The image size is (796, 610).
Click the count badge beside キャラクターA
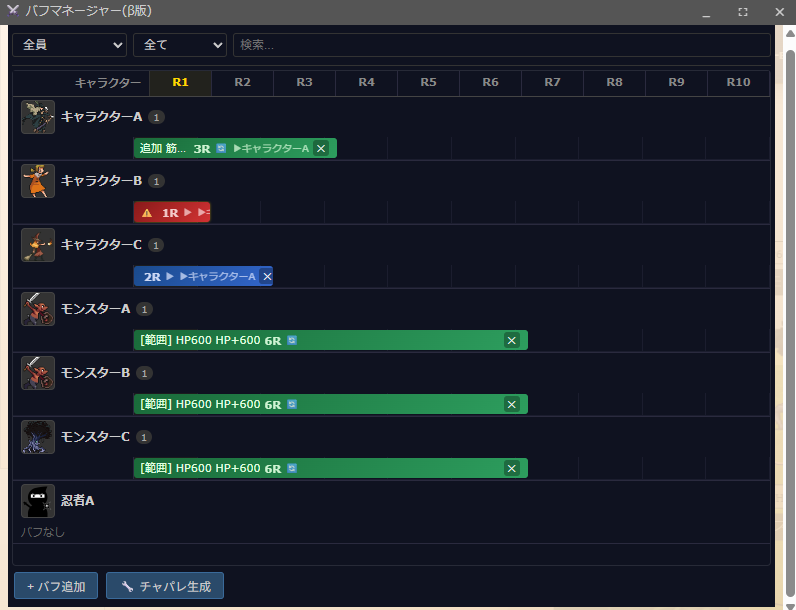tap(156, 118)
